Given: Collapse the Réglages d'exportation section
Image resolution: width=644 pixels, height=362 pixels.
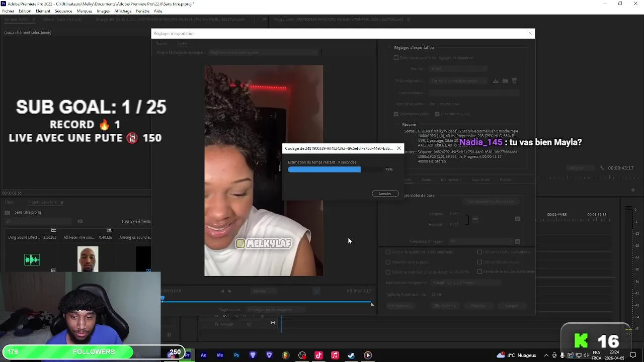Looking at the screenshot, I should point(390,48).
